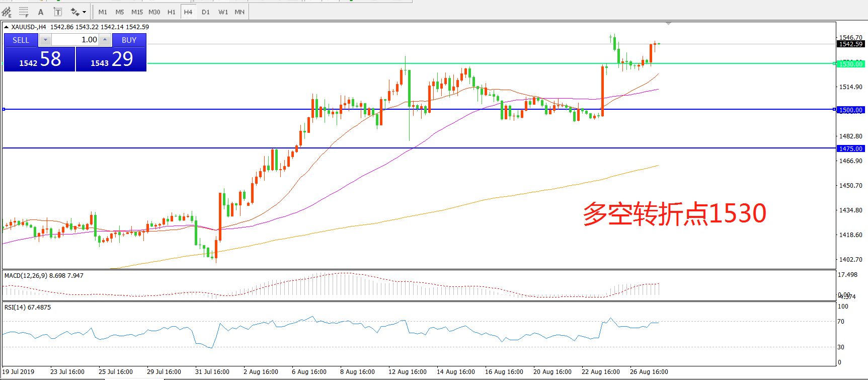Click the SELL button at 1542.58

click(x=40, y=59)
